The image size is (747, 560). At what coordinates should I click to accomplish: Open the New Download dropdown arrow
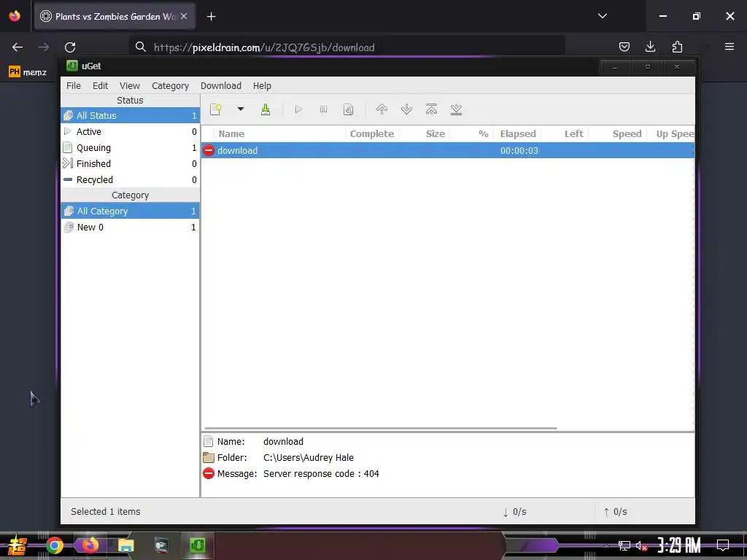click(x=241, y=109)
